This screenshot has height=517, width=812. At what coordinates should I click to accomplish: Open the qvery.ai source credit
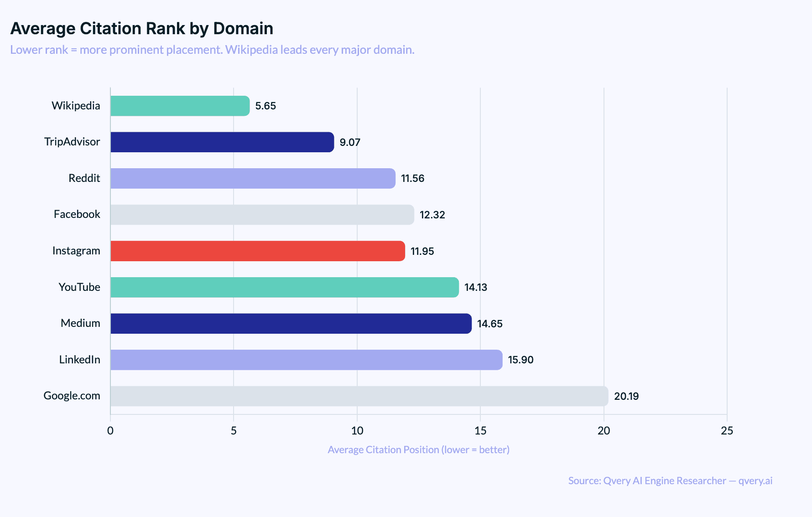click(x=670, y=481)
